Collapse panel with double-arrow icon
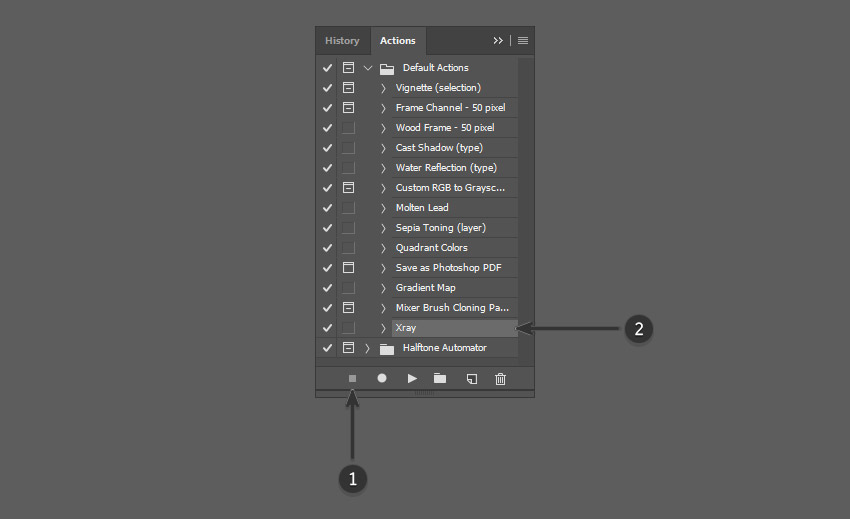 click(x=498, y=41)
